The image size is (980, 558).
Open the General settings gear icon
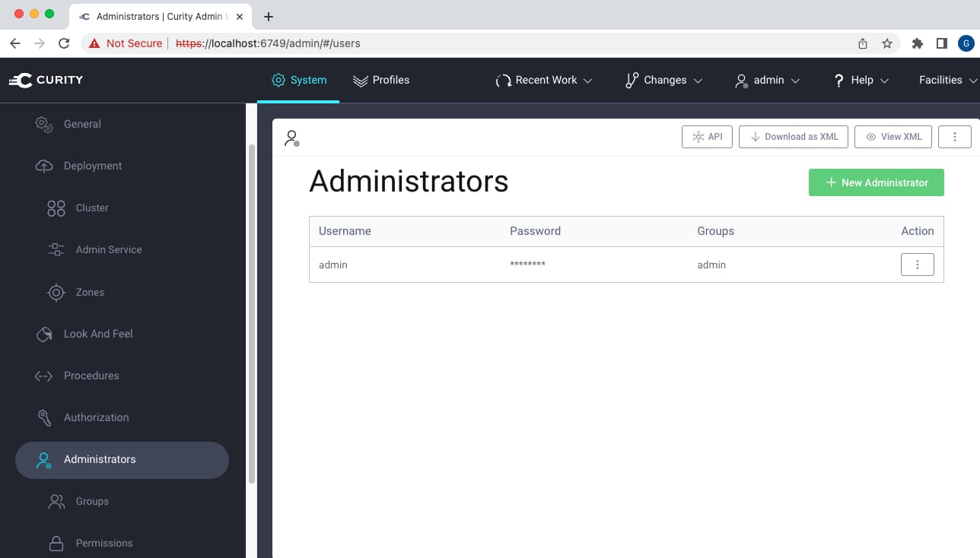pyautogui.click(x=44, y=124)
